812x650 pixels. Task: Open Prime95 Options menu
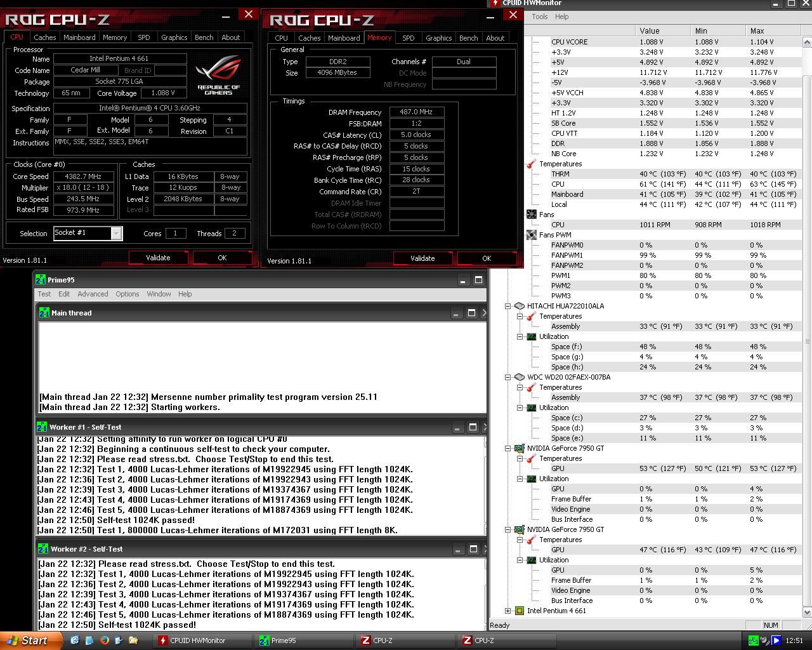(x=127, y=294)
